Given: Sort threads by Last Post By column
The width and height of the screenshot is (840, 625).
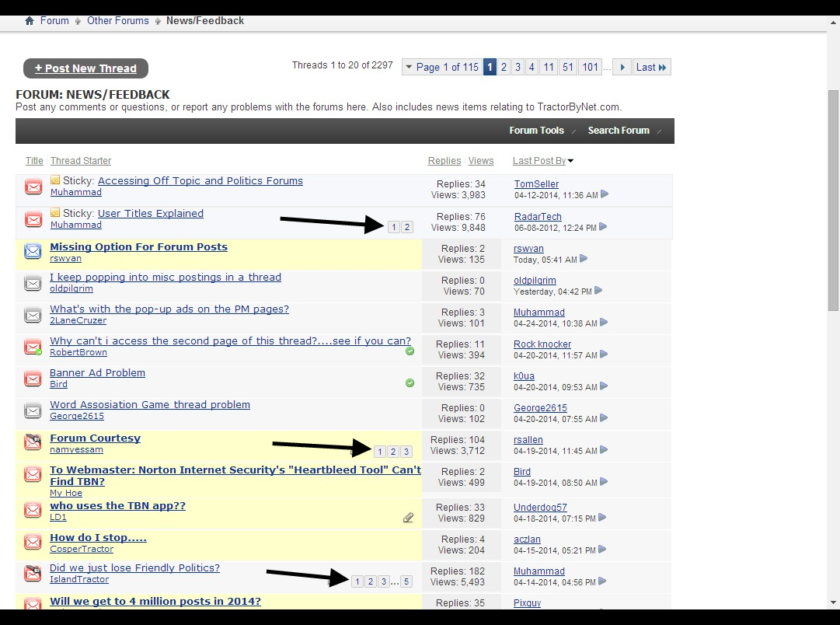Looking at the screenshot, I should tap(539, 161).
